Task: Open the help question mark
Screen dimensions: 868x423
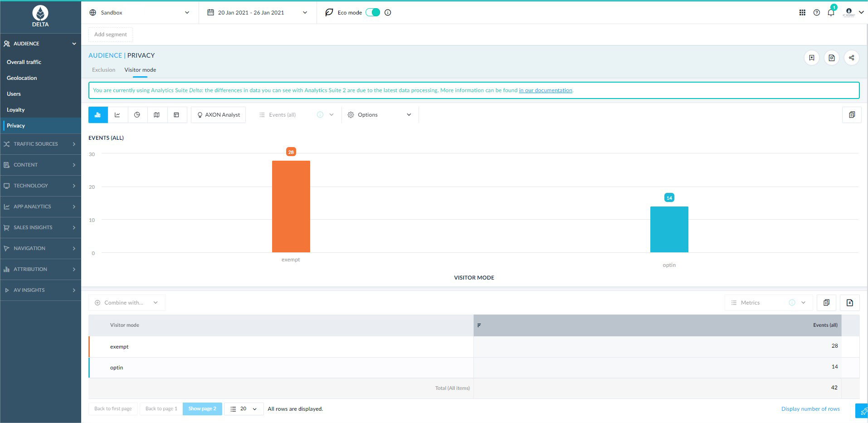Action: (x=816, y=13)
